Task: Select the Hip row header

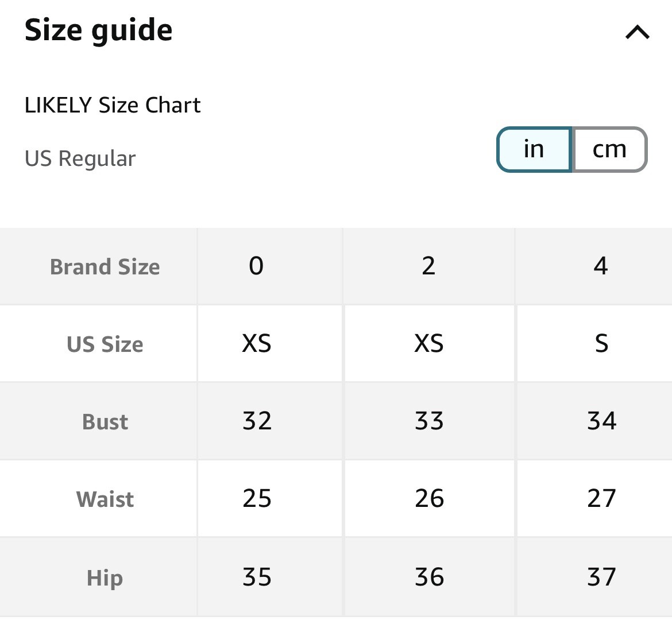Action: pos(105,578)
